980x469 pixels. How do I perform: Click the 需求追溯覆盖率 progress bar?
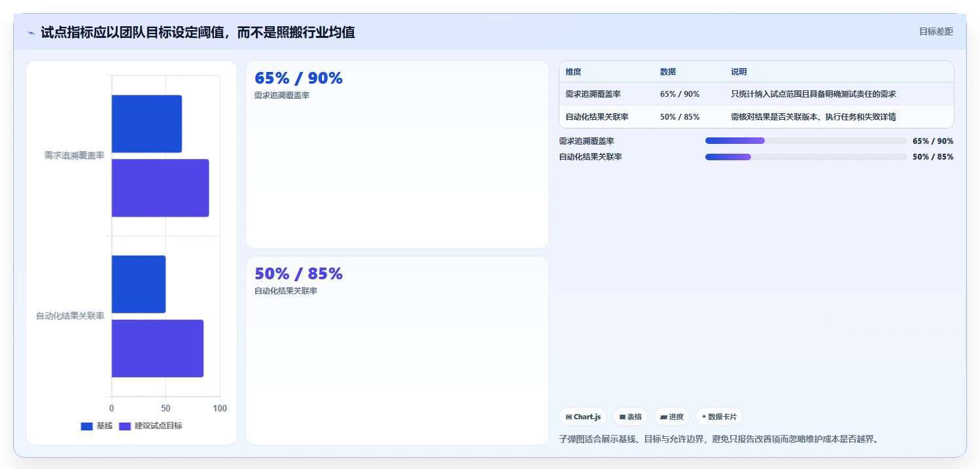coord(806,141)
